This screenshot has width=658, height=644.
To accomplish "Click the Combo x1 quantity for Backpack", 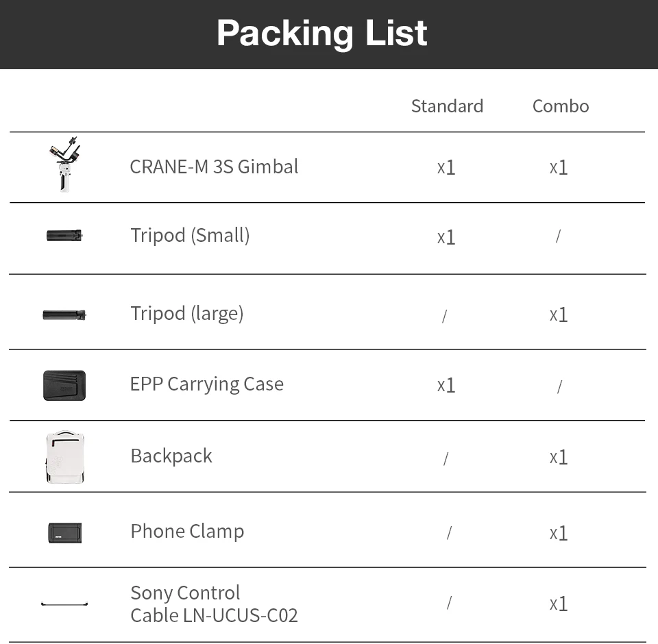I will click(559, 457).
